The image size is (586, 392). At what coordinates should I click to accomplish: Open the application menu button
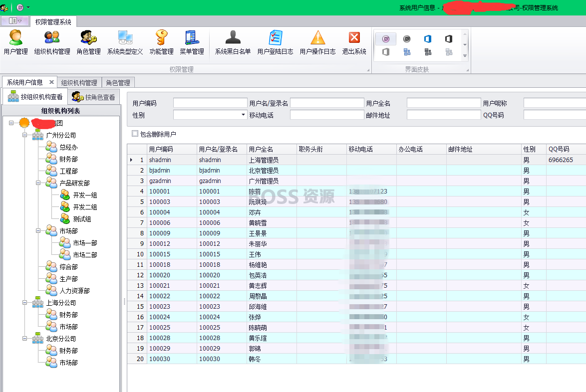[15, 21]
